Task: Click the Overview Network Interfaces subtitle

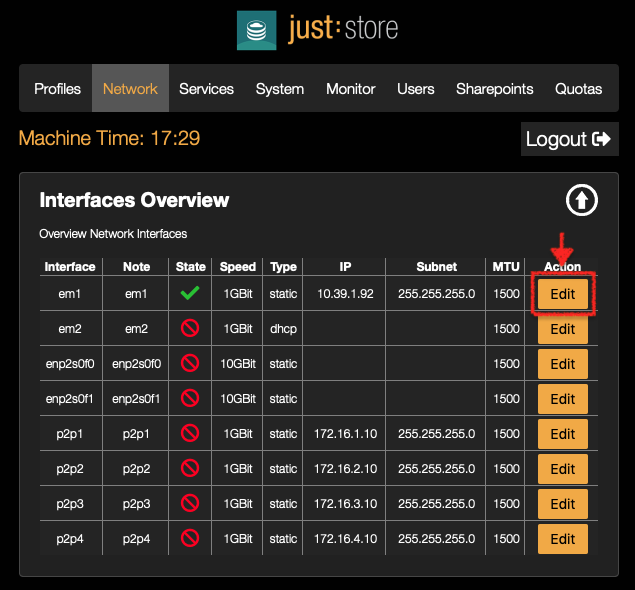Action: click(113, 234)
